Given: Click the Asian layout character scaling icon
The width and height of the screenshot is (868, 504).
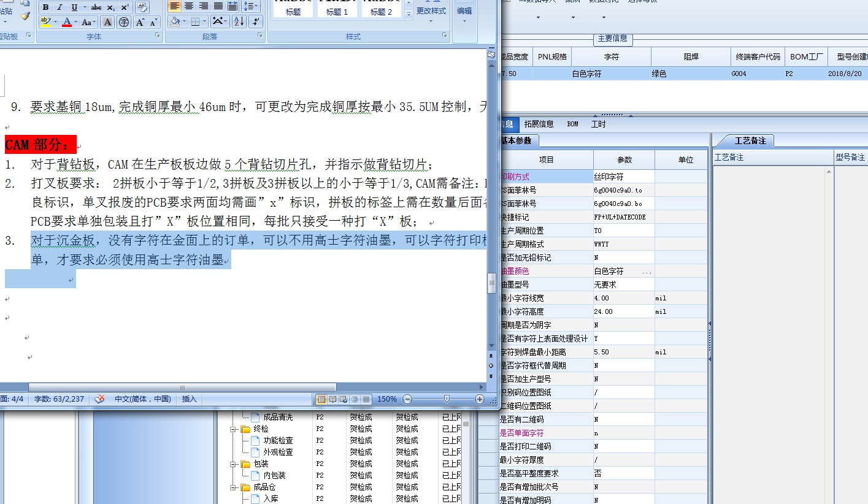Looking at the screenshot, I should [x=220, y=22].
